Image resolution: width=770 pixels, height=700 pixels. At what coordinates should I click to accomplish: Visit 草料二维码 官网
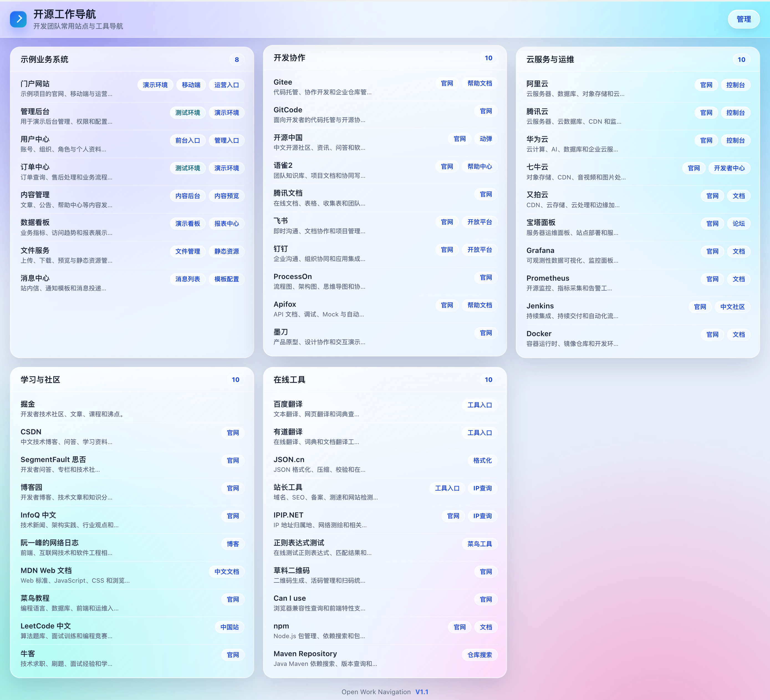pos(486,572)
